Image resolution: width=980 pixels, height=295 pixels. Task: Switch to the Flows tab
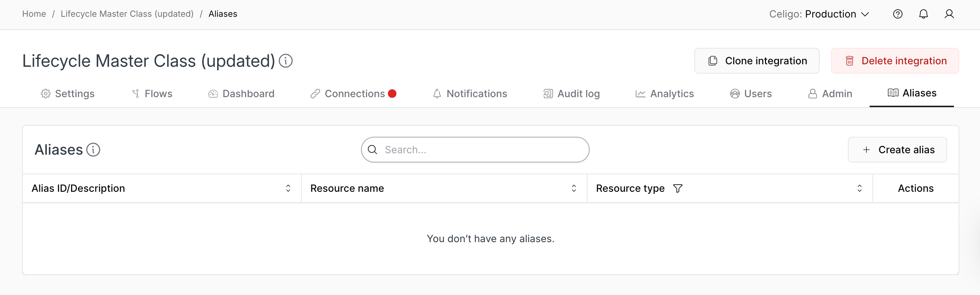click(152, 94)
